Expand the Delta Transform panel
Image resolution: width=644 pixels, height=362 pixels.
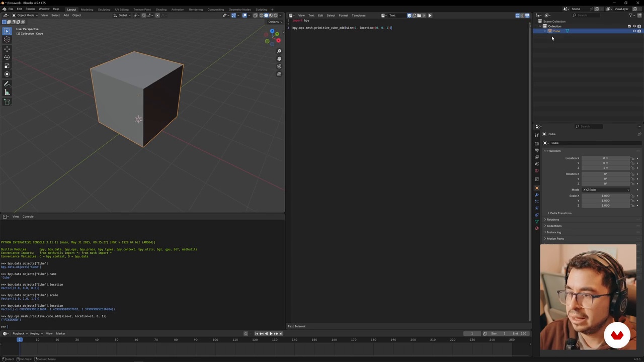pyautogui.click(x=560, y=213)
